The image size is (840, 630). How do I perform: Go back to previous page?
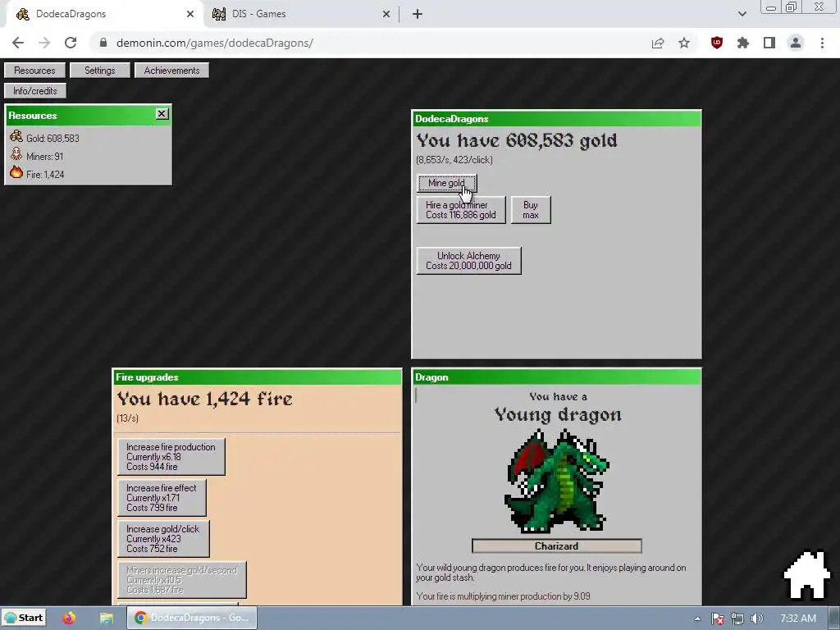(x=18, y=43)
